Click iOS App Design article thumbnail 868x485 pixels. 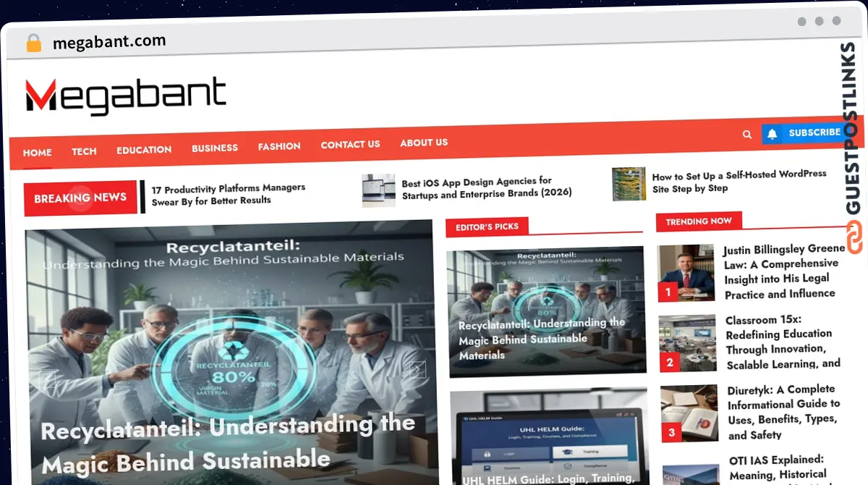pyautogui.click(x=379, y=190)
